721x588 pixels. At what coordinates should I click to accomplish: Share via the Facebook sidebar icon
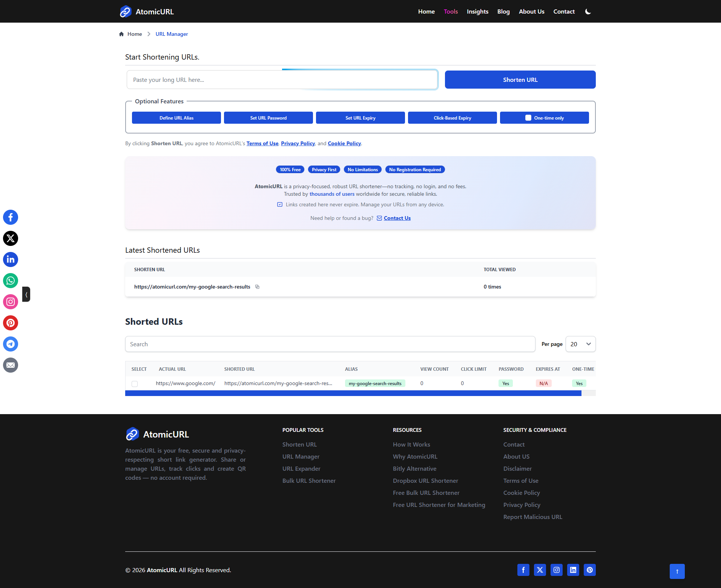(11, 217)
